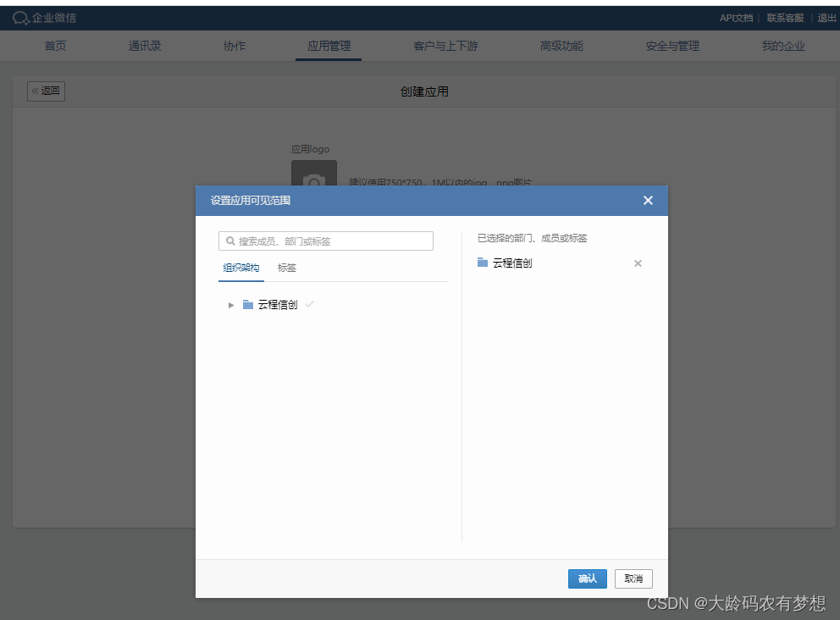The height and width of the screenshot is (620, 840).
Task: Click the 已选择的部门、成员或标签 heading
Action: tap(532, 238)
